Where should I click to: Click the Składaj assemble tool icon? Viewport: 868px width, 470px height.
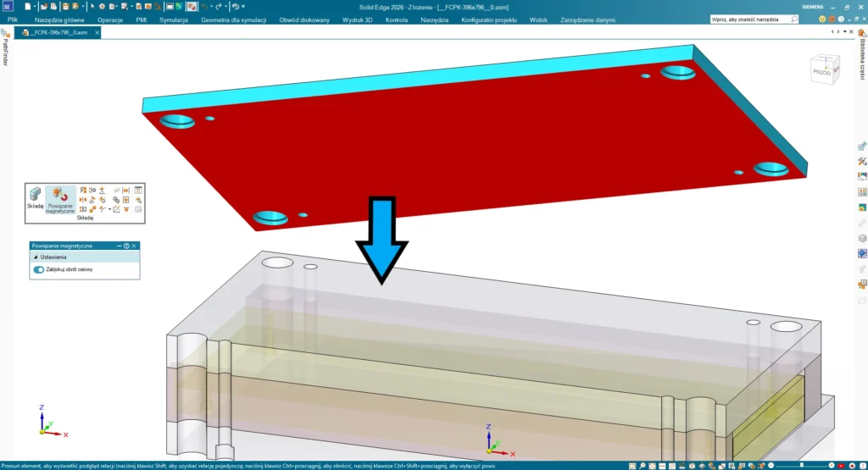pos(36,197)
